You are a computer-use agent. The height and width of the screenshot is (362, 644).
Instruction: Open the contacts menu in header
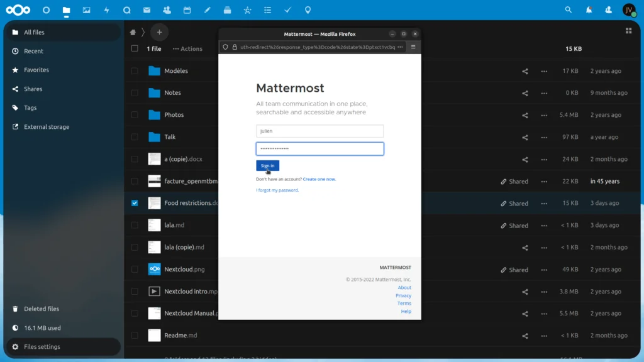pos(608,10)
